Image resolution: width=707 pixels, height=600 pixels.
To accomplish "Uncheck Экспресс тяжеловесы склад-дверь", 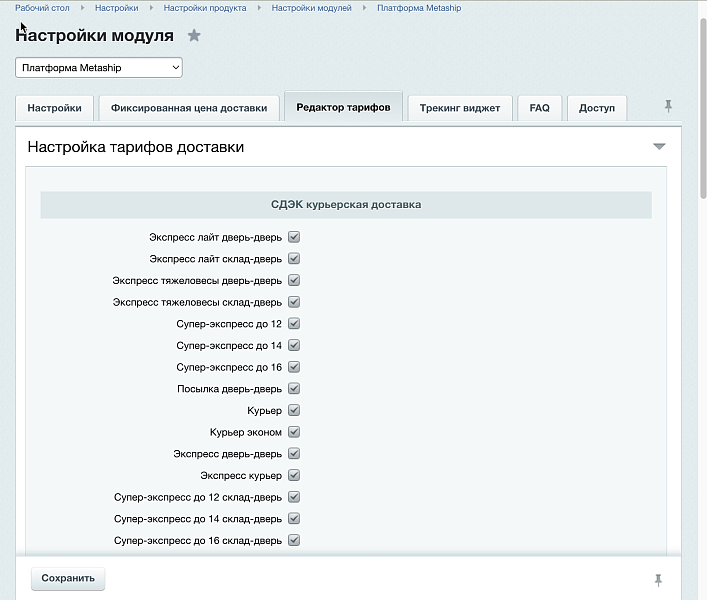I will tap(294, 302).
